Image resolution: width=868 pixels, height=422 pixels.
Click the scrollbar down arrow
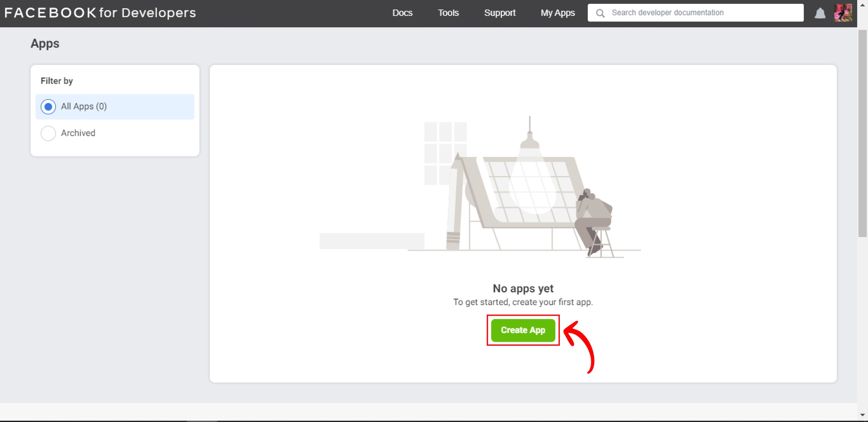point(862,415)
